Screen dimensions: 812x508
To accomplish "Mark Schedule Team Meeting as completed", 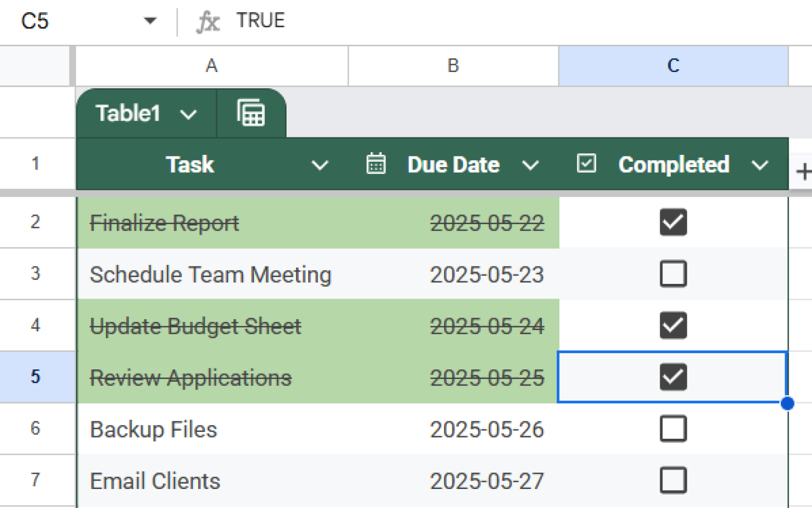I will click(x=673, y=274).
